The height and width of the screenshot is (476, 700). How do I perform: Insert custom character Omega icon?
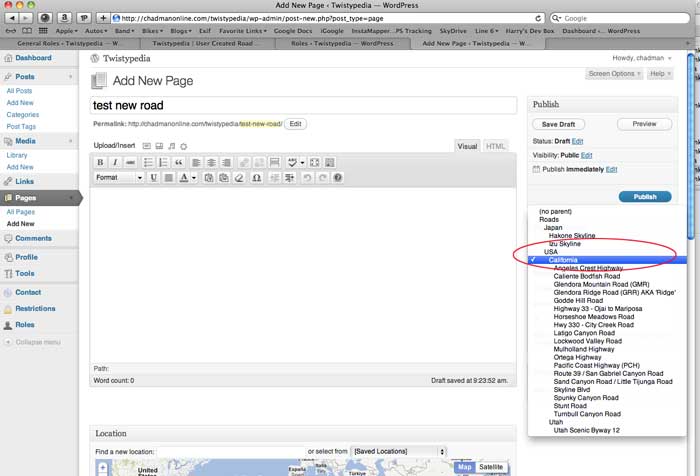(x=257, y=178)
